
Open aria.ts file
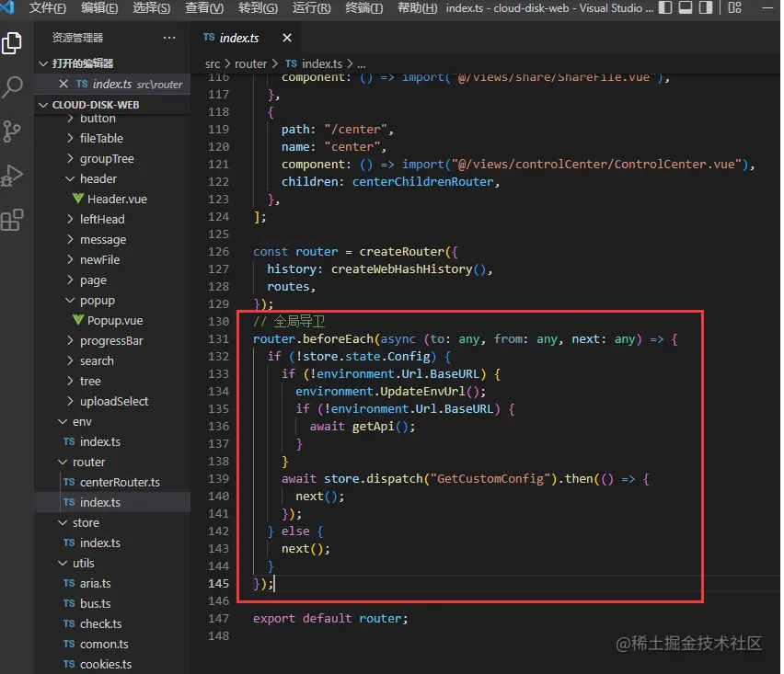112,583
